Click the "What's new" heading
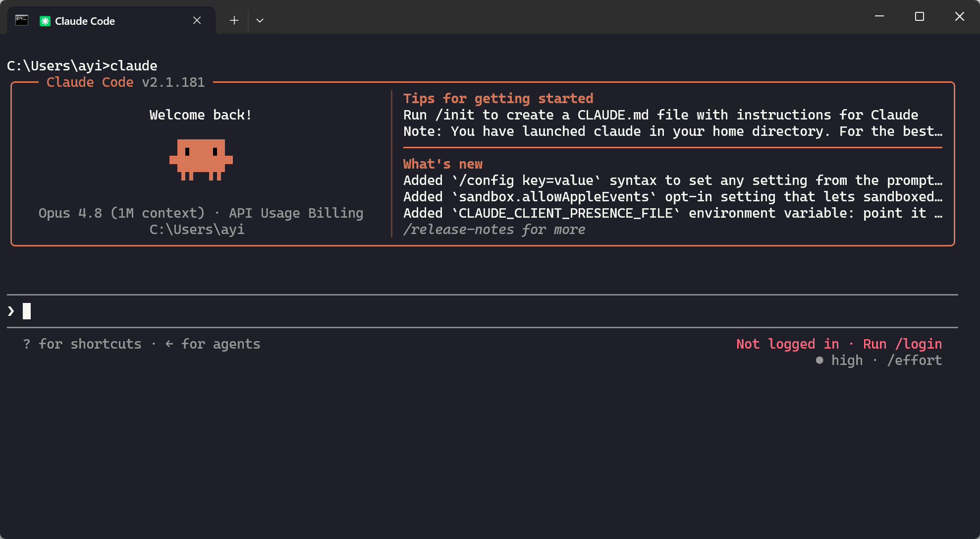Viewport: 980px width, 539px height. tap(443, 164)
